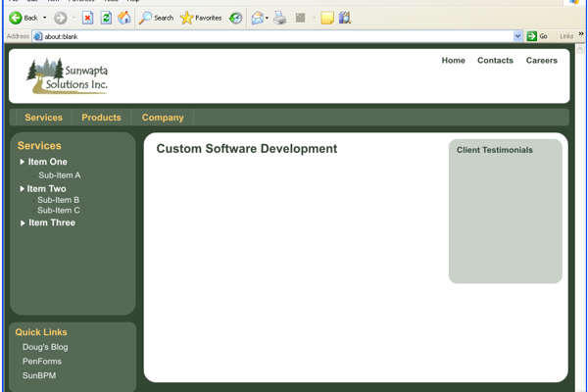Screen dimensions: 588x392
Task: Click the Print icon
Action: (280, 18)
